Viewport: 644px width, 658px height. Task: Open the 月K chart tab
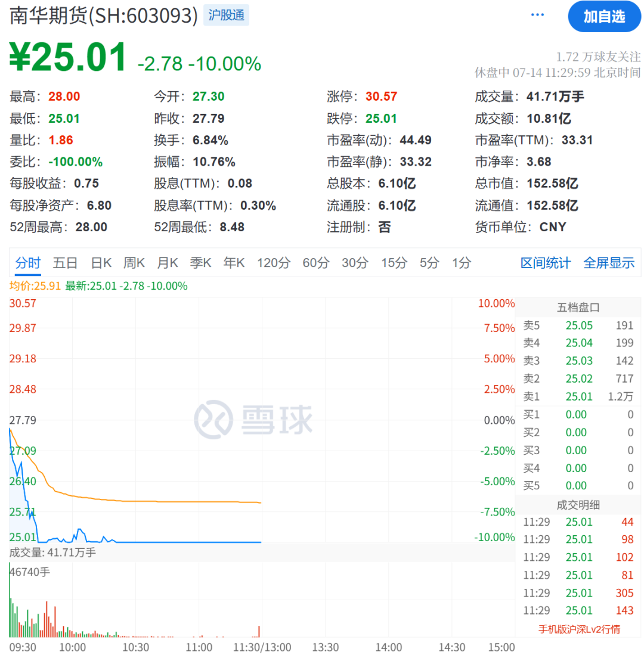pyautogui.click(x=167, y=263)
